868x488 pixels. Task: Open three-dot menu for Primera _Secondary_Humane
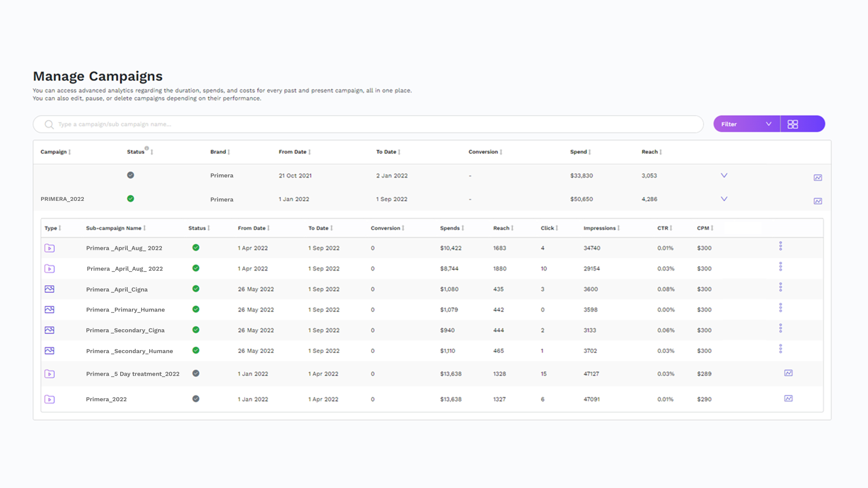(x=780, y=349)
